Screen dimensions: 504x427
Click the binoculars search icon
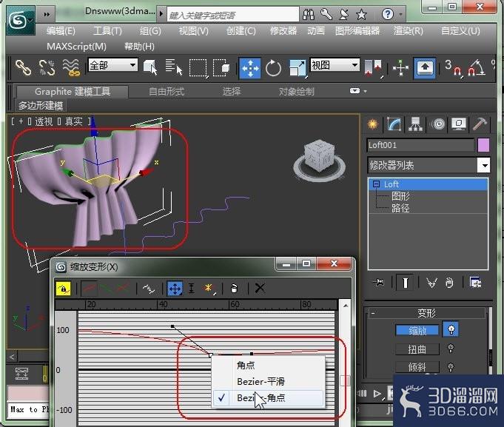tap(309, 15)
